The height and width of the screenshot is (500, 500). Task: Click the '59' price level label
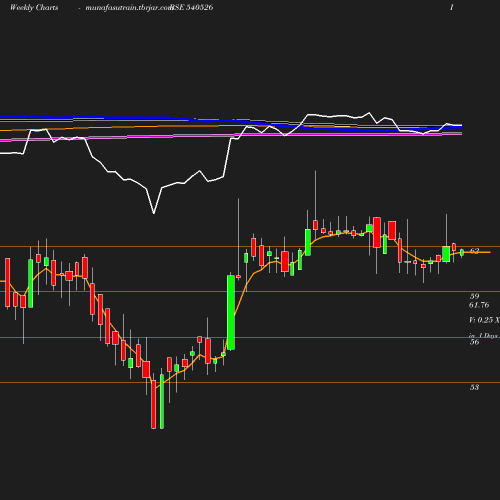[x=474, y=296]
